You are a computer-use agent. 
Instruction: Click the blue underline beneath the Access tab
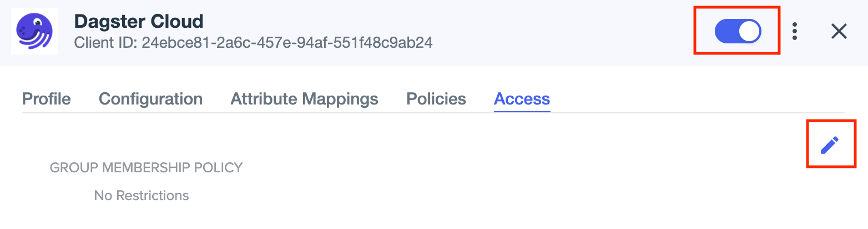tap(522, 111)
